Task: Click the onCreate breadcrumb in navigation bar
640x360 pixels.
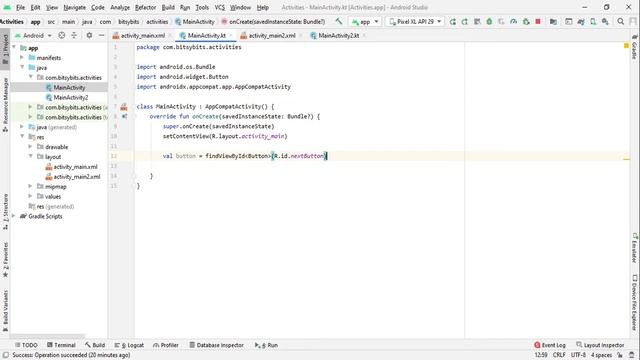Action: (x=273, y=22)
